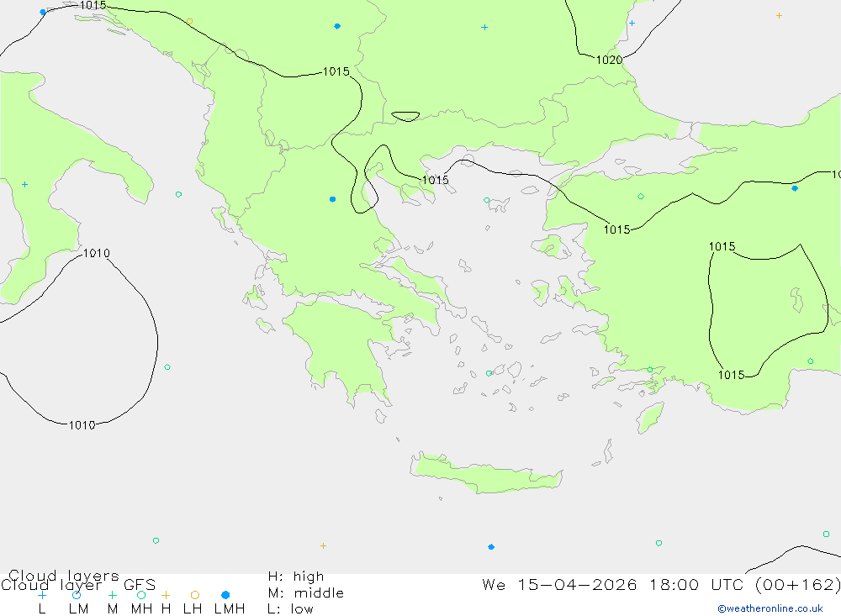Click the lower 1010 isobar label in the Ionian Sea
Image resolution: width=841 pixels, height=616 pixels.
[82, 425]
